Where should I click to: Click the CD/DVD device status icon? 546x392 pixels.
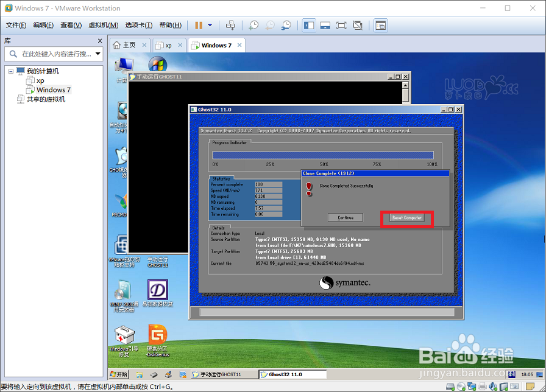tap(461, 387)
